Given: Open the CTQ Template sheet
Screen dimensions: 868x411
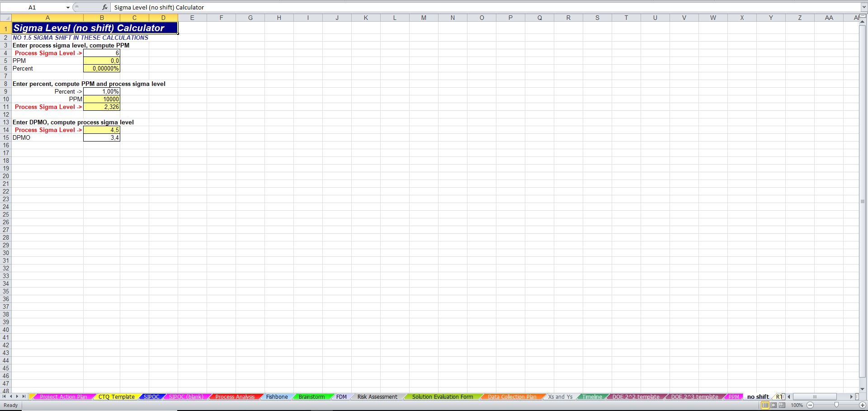Looking at the screenshot, I should pyautogui.click(x=117, y=397).
